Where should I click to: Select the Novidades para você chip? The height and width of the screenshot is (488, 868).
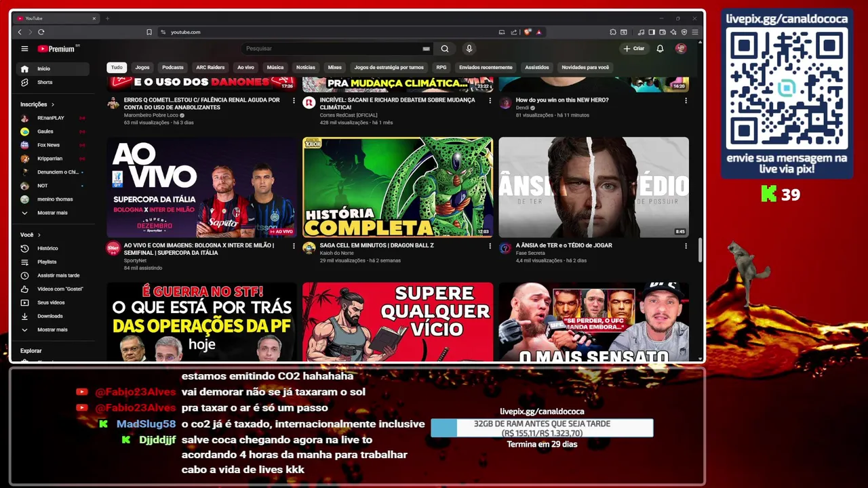point(585,67)
